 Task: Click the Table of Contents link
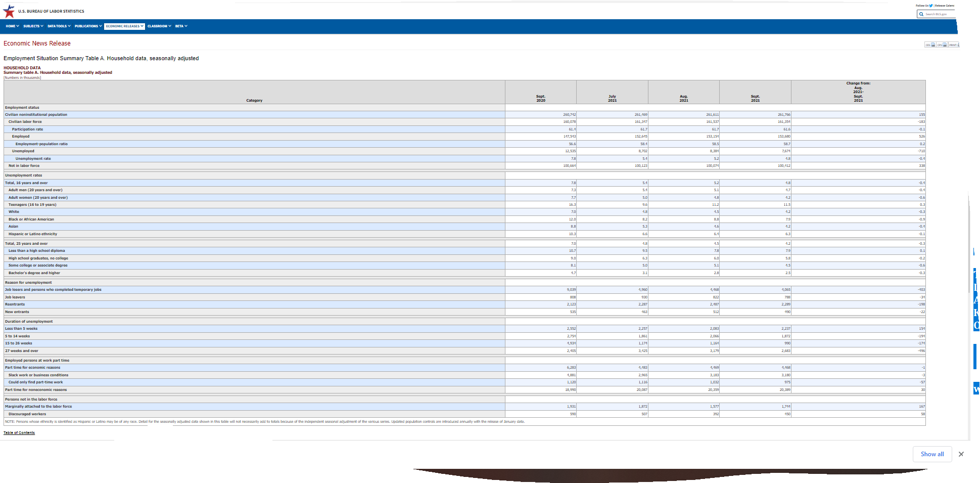pyautogui.click(x=19, y=433)
